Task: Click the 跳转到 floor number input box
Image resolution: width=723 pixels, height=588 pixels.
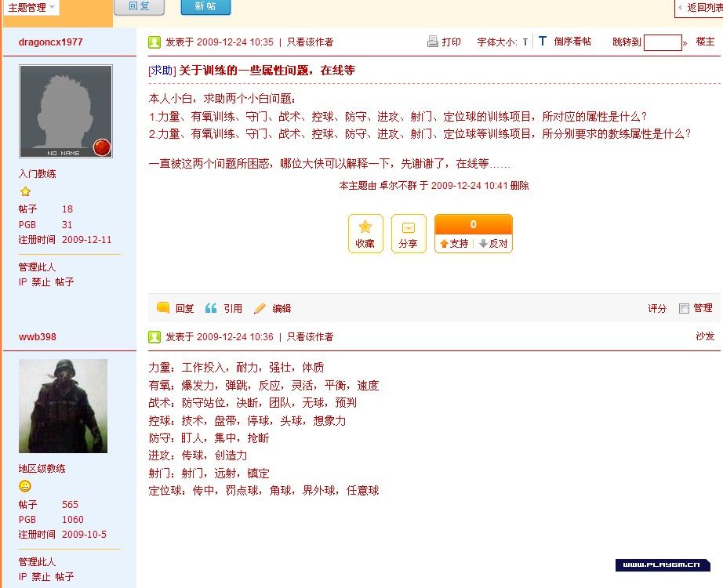Action: (x=662, y=42)
